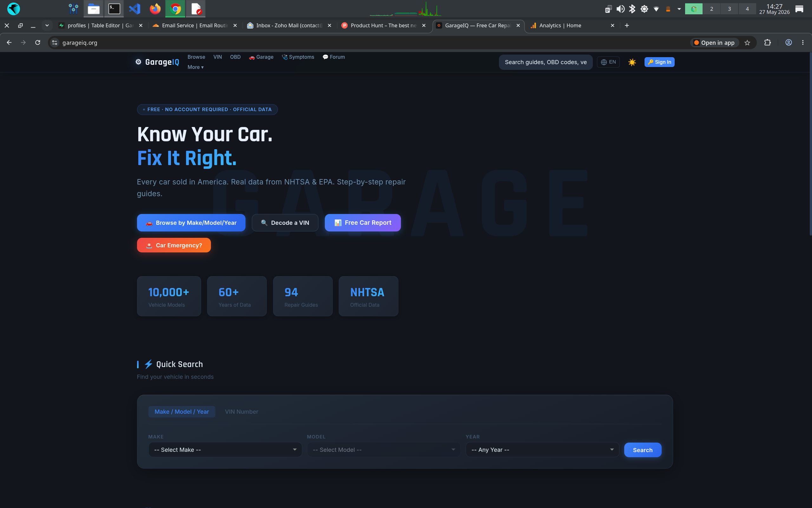Open the Chrome extensions puzzle icon
Image resolution: width=812 pixels, height=508 pixels.
[767, 43]
